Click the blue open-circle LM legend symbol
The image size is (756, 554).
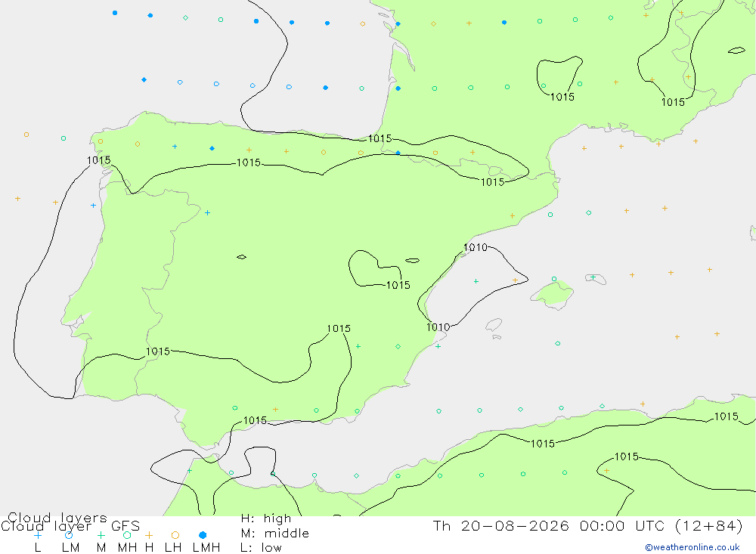coord(69,535)
